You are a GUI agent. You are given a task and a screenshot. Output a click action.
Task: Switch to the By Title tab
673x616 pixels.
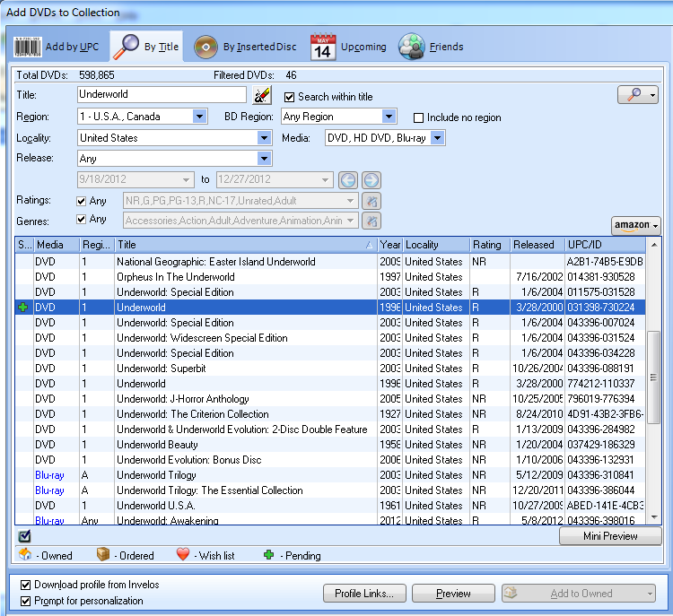click(147, 47)
